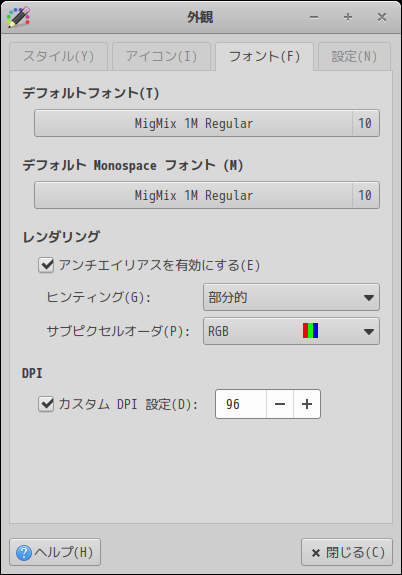Switch to the アイコン(I) tab

pos(161,56)
